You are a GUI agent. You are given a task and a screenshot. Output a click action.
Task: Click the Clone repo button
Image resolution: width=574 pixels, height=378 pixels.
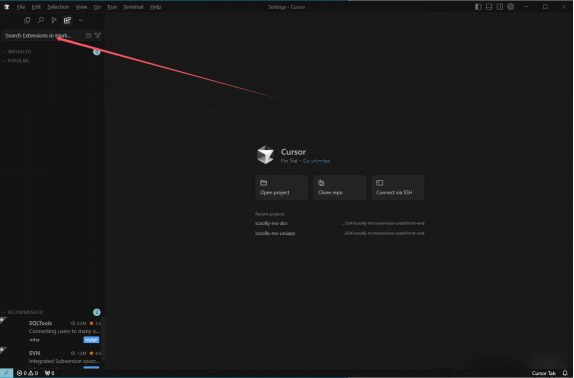point(340,187)
